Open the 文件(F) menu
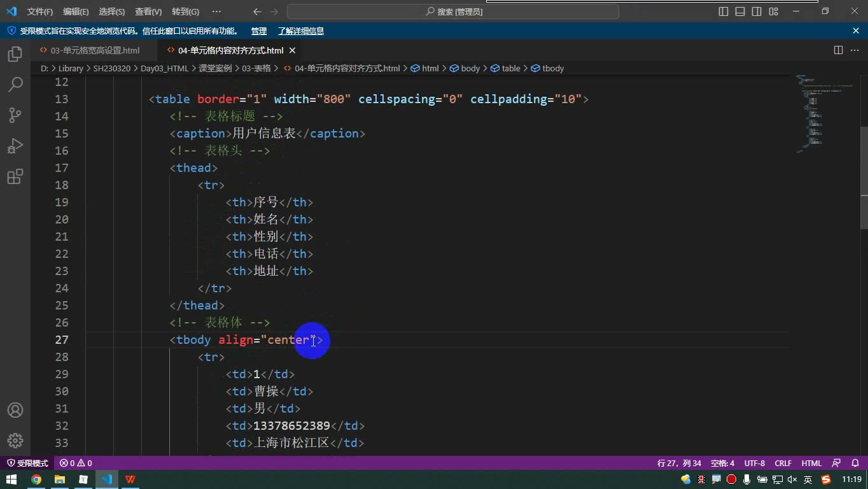 (x=40, y=11)
